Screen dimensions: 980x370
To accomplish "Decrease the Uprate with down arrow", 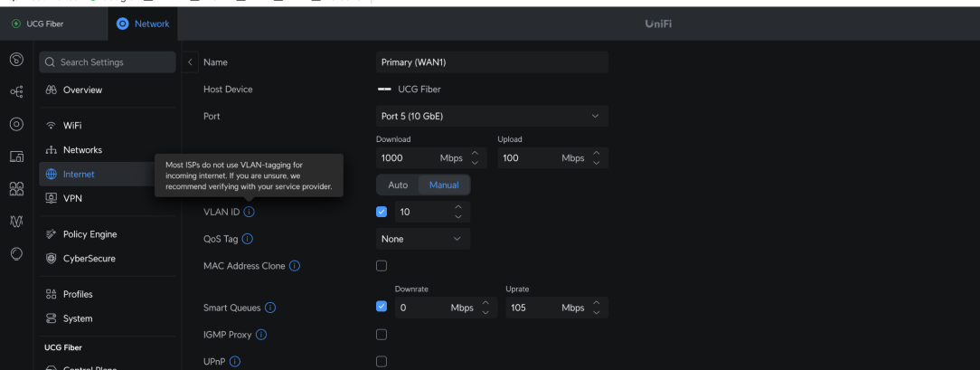I will click(x=597, y=312).
